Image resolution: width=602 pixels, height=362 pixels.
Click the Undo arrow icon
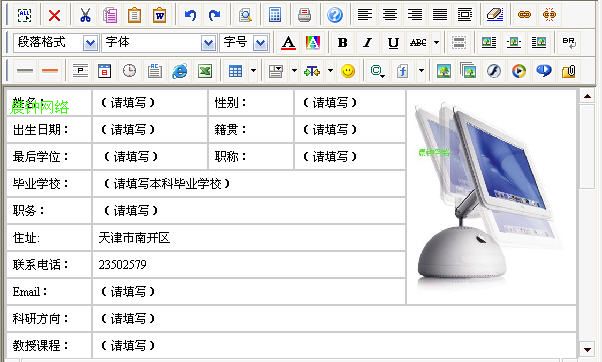point(190,15)
